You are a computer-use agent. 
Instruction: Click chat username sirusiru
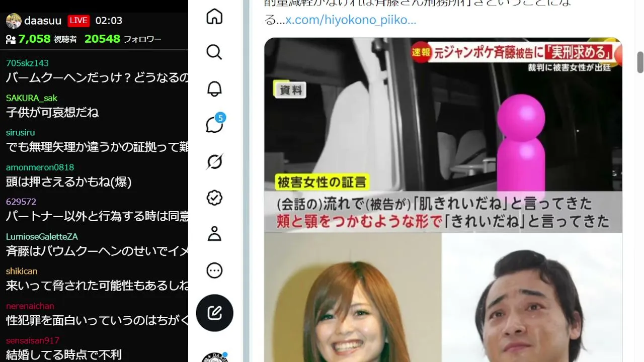(x=21, y=133)
